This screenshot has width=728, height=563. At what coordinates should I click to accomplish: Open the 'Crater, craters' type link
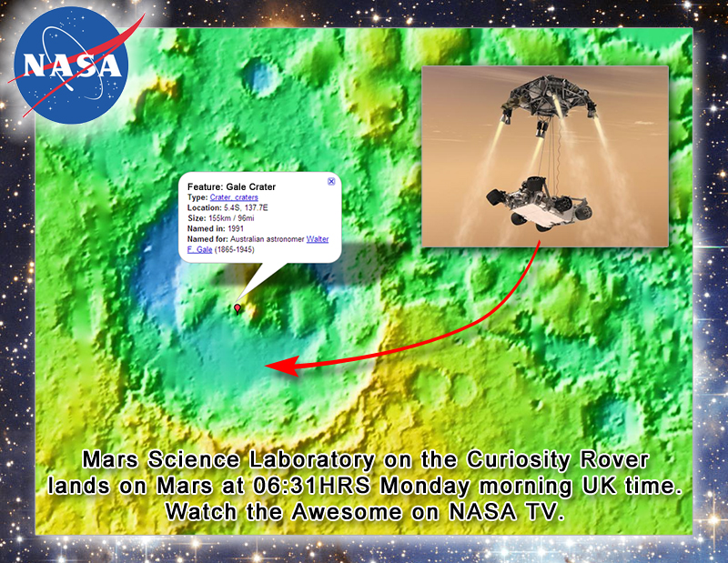234,197
